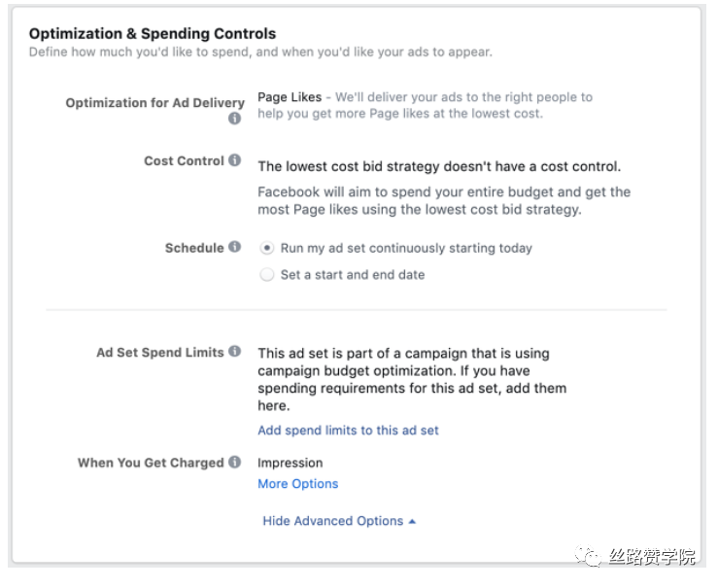Select Run my ad set continuously radio button
The width and height of the screenshot is (718, 588).
click(x=267, y=248)
